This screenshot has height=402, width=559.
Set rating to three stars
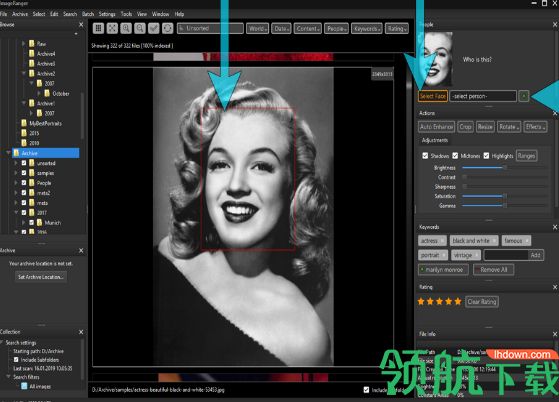click(440, 302)
